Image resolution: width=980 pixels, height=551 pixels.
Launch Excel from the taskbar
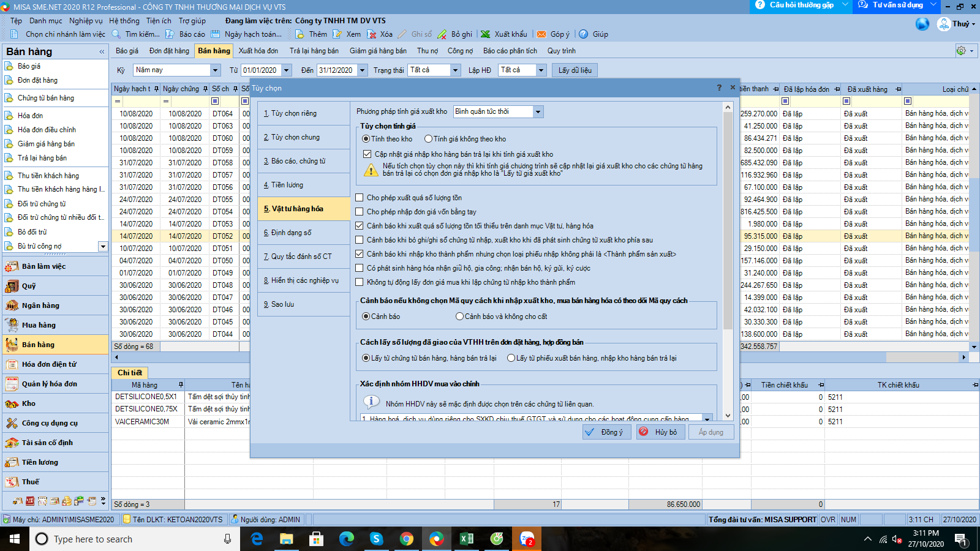(x=466, y=539)
